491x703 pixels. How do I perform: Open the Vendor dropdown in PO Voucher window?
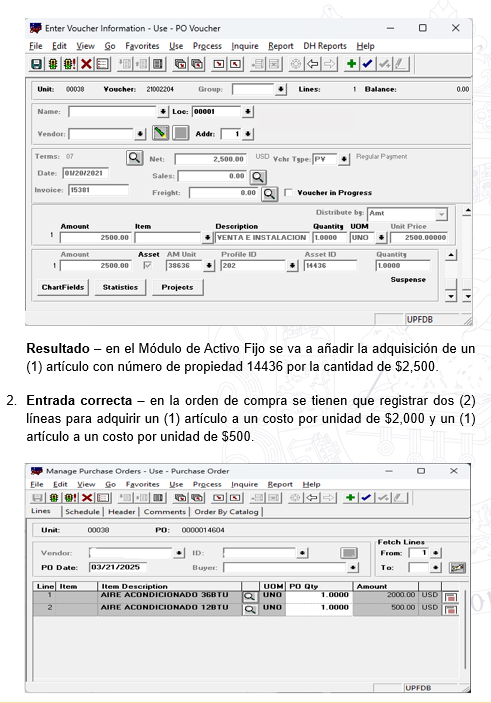[x=140, y=134]
